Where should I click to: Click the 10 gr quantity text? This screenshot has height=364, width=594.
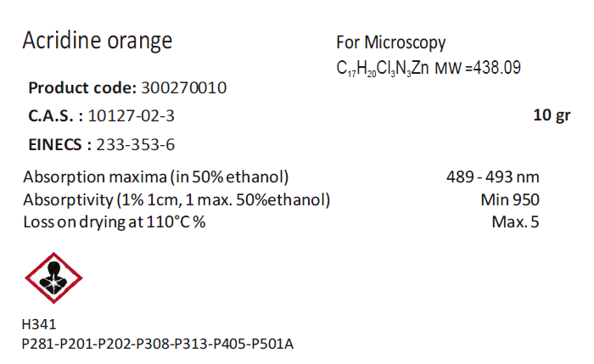(x=551, y=116)
